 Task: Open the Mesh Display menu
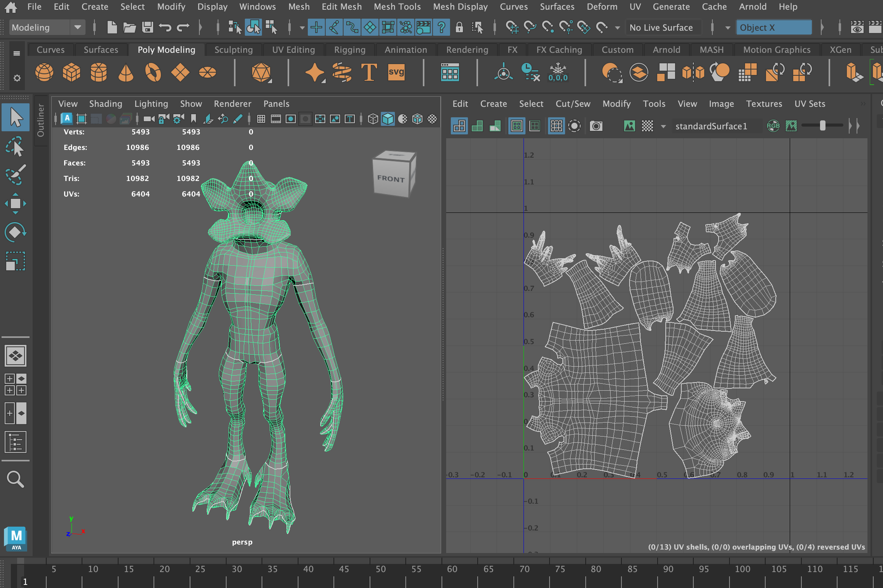(x=460, y=7)
